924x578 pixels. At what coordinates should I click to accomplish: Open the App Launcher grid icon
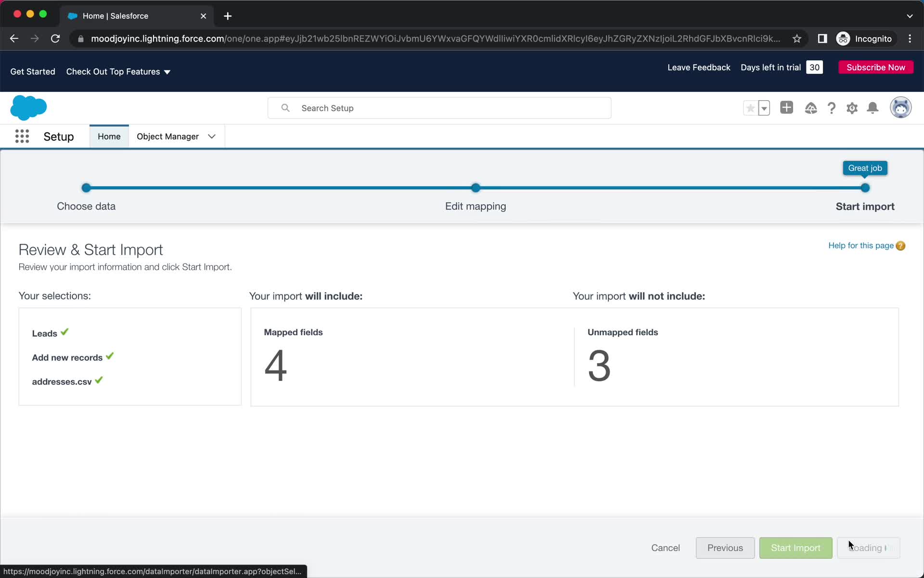tap(22, 136)
